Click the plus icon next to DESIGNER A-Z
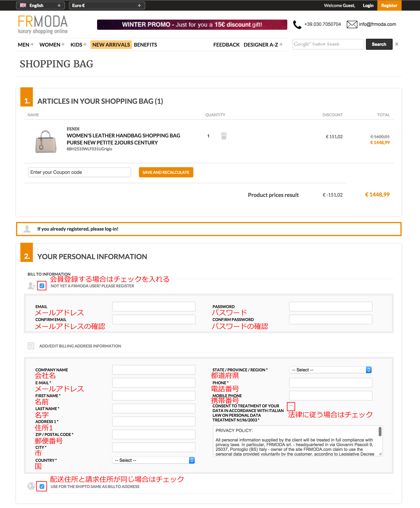Screen dimensions: 420x508 [281, 44]
